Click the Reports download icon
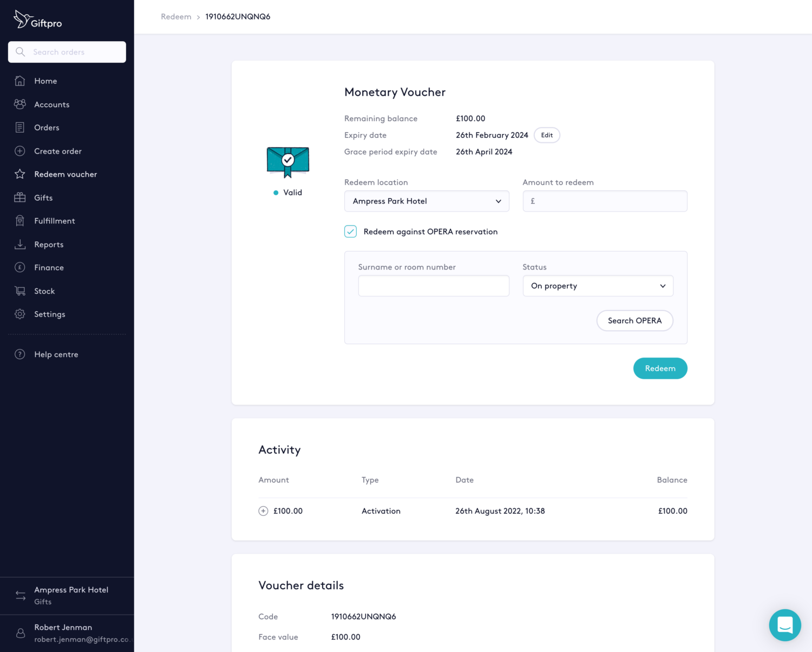The height and width of the screenshot is (652, 812). 20,245
